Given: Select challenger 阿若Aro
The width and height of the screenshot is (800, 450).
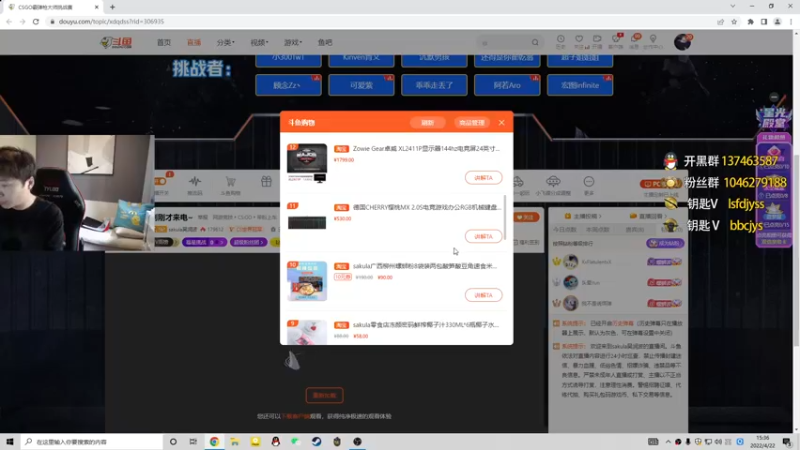Looking at the screenshot, I should point(507,85).
